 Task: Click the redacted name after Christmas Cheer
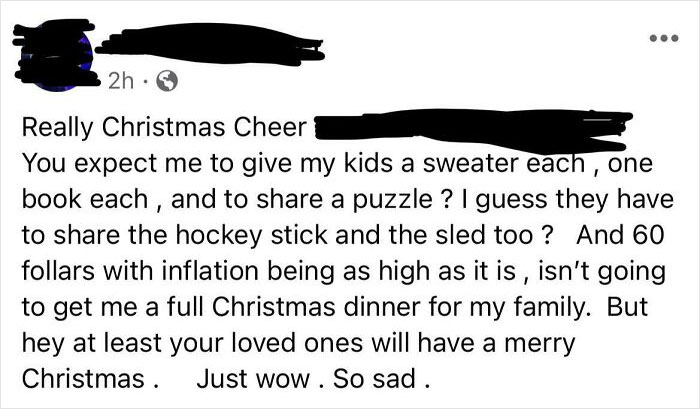pyautogui.click(x=468, y=131)
